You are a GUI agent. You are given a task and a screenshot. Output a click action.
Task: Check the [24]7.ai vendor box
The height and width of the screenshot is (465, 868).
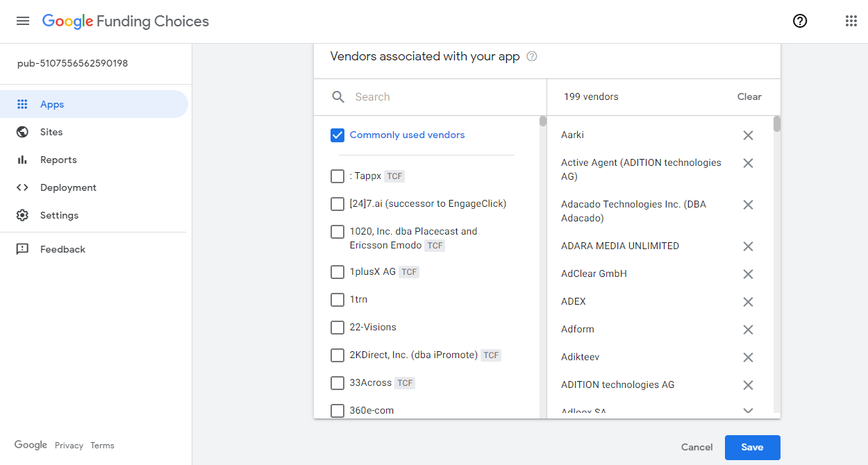pos(337,204)
